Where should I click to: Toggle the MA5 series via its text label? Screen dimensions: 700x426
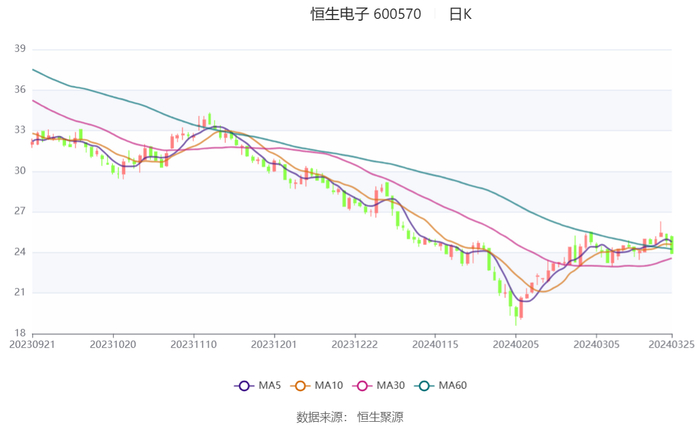pos(270,385)
